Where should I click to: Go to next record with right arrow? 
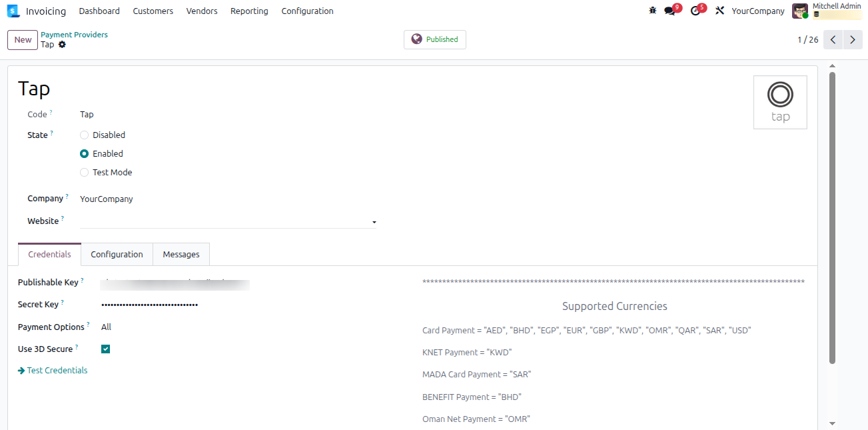[x=853, y=39]
